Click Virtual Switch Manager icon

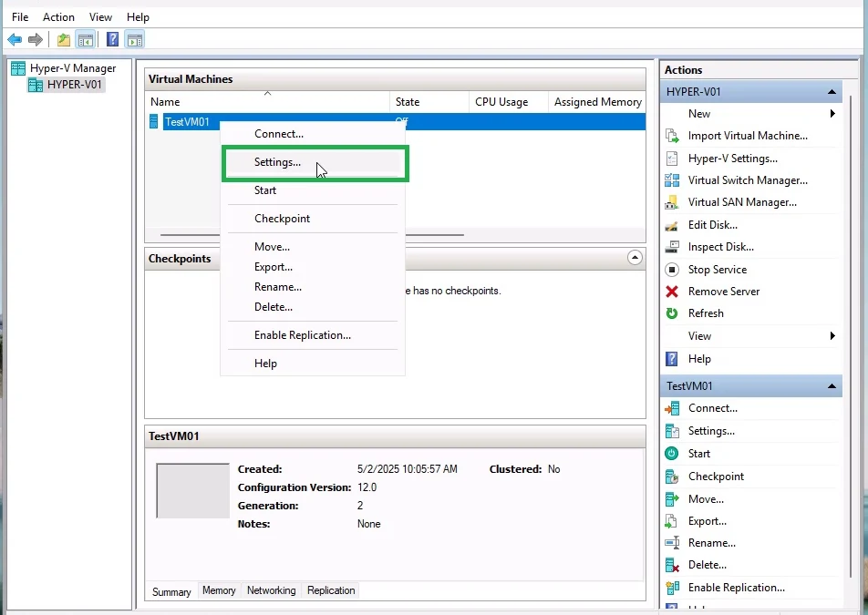coord(671,180)
